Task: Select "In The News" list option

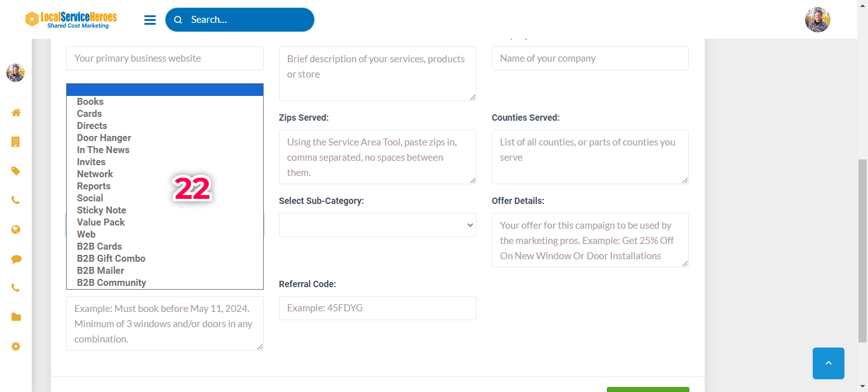Action: [103, 150]
